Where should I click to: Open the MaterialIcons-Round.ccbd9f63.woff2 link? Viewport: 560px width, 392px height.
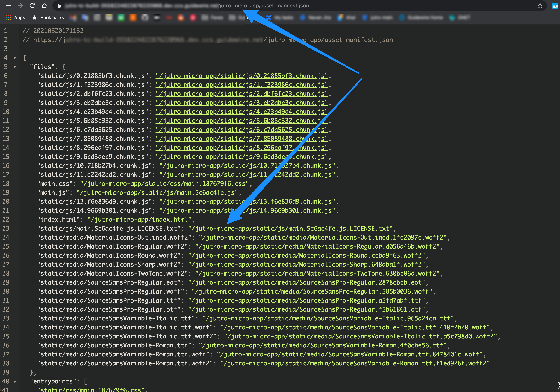point(307,256)
